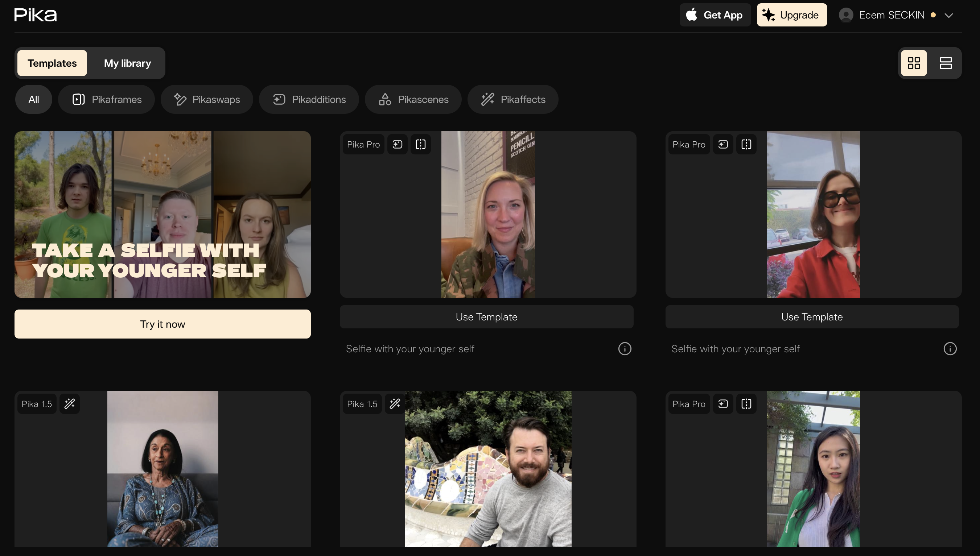Viewport: 980px width, 556px height.
Task: Filter templates by Pikascenes
Action: click(x=413, y=99)
